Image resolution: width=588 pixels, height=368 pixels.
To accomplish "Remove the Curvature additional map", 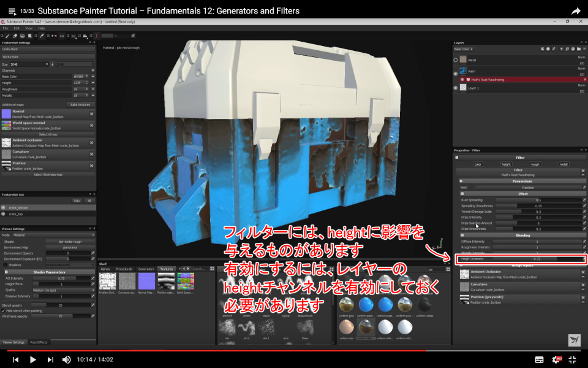I will pos(91,154).
